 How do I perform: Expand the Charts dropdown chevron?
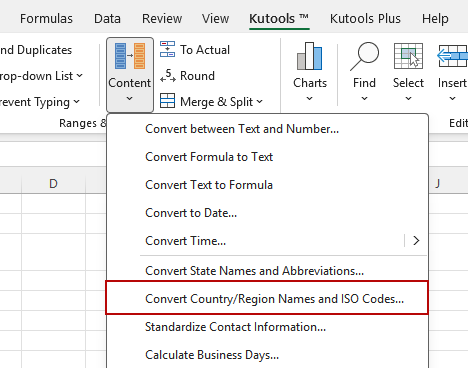[x=310, y=98]
